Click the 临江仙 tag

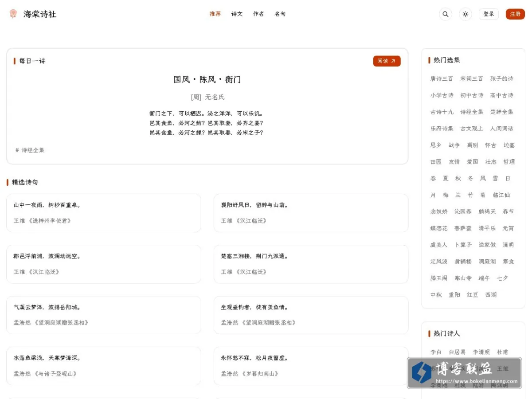pyautogui.click(x=501, y=195)
